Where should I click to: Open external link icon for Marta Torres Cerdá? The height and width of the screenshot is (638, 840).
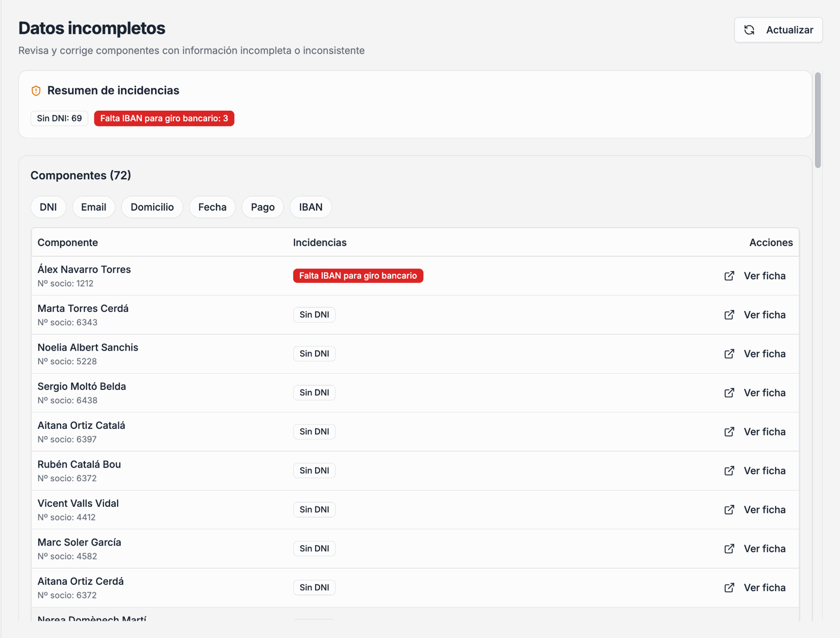click(x=729, y=315)
